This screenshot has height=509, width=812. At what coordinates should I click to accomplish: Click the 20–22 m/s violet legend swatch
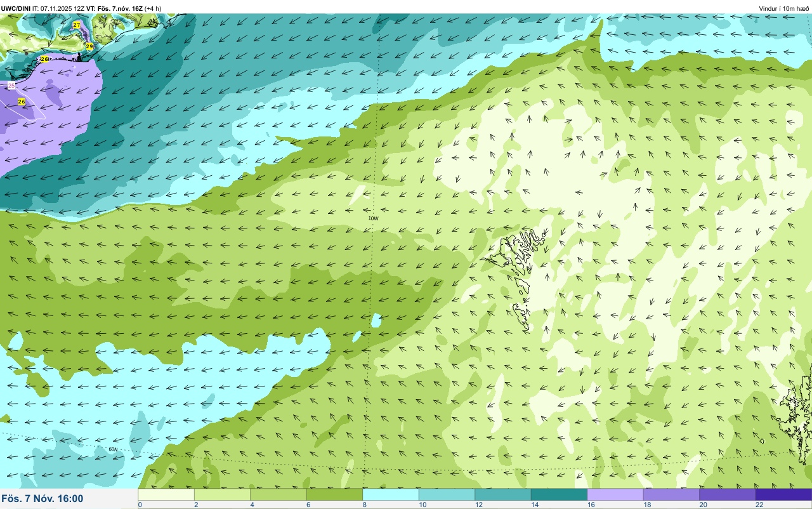pos(728,494)
